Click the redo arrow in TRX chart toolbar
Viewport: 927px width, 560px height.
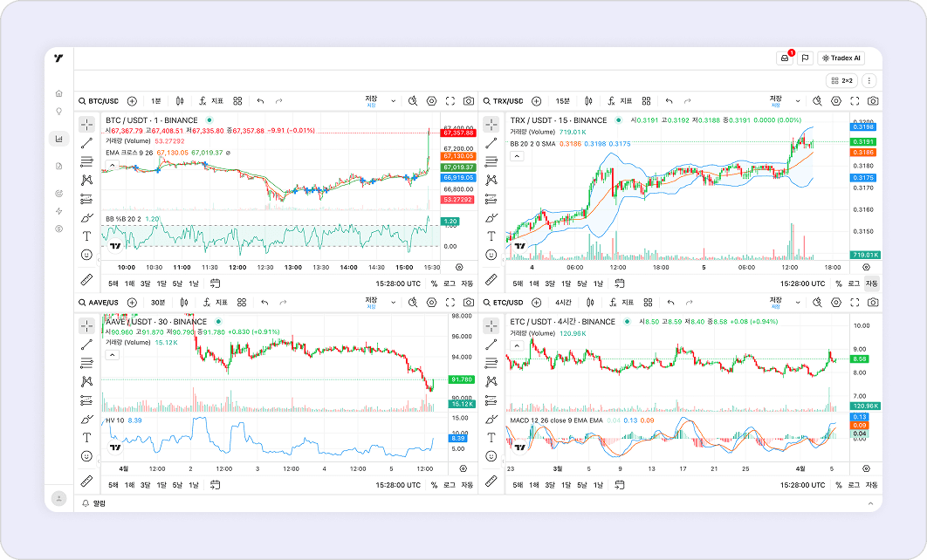coord(688,101)
